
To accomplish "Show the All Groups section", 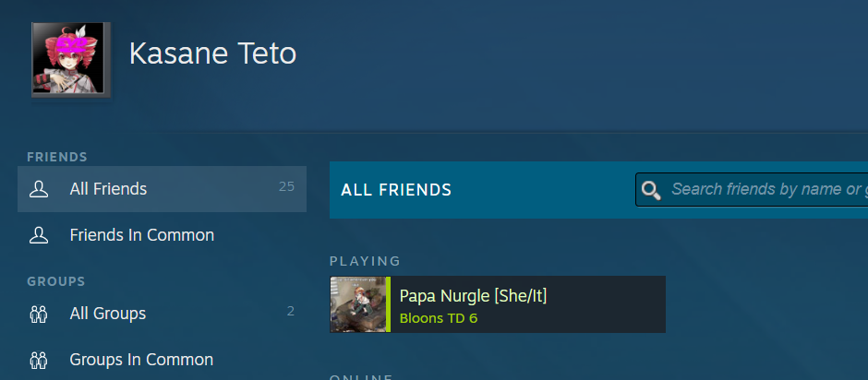I will (x=107, y=314).
